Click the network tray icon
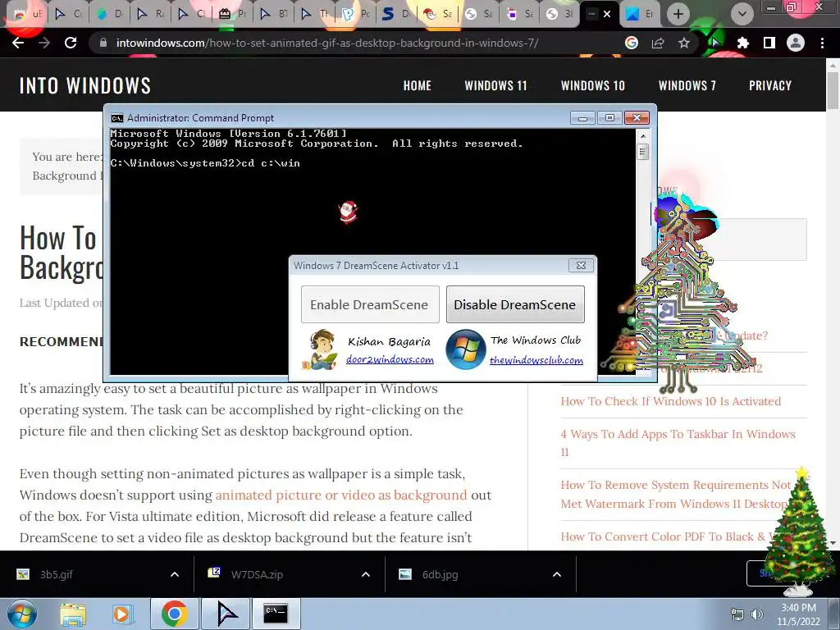This screenshot has height=630, width=840. [x=737, y=614]
